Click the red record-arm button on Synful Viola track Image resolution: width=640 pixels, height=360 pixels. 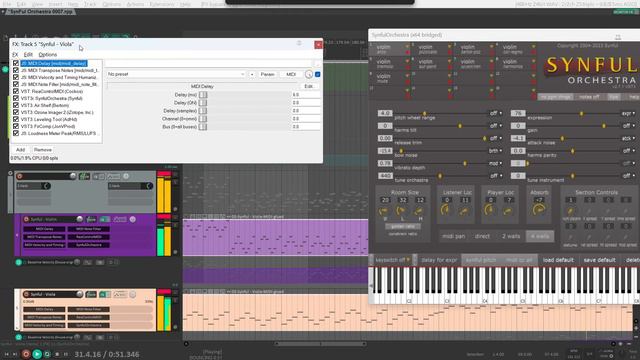26,294
